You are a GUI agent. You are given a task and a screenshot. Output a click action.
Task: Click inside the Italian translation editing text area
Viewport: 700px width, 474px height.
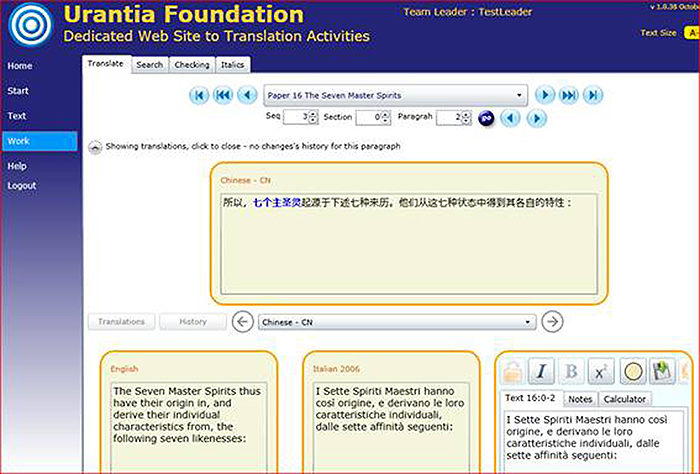pyautogui.click(x=594, y=442)
